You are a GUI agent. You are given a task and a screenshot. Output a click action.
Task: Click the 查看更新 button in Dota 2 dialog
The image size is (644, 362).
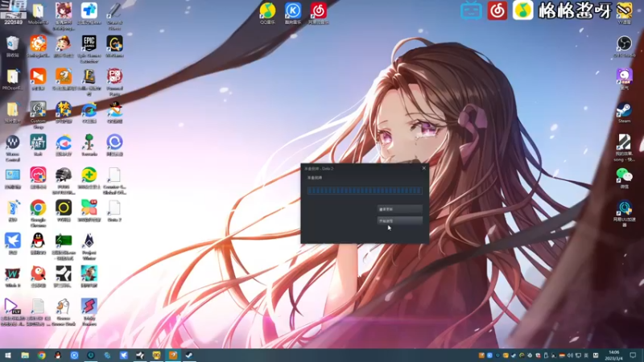pyautogui.click(x=399, y=209)
